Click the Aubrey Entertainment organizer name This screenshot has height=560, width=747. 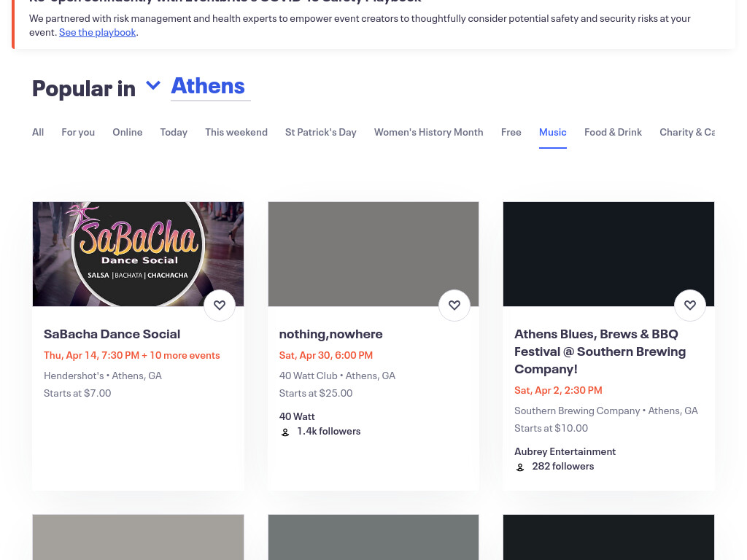565,451
